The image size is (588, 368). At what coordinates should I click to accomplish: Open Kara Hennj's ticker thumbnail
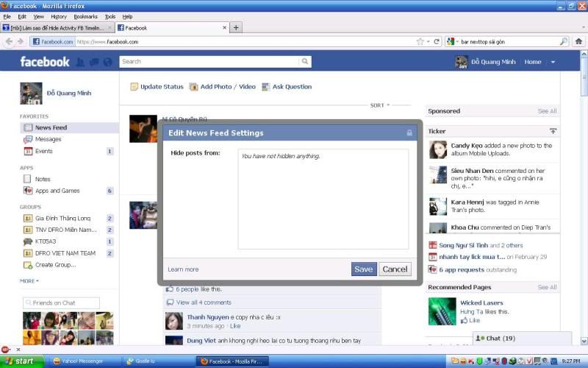coord(437,207)
